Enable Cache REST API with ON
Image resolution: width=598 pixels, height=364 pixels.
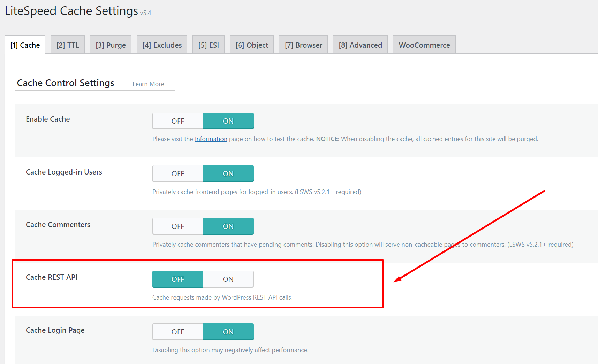pos(228,279)
